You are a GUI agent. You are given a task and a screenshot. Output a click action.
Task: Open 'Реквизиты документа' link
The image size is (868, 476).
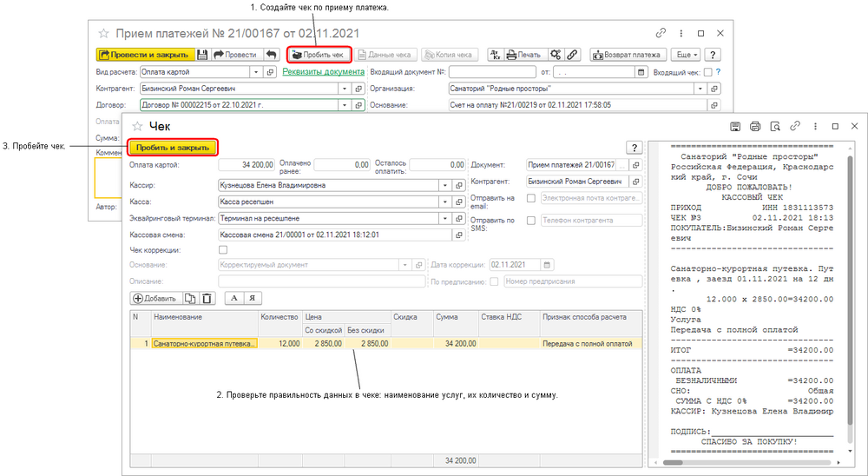click(323, 72)
